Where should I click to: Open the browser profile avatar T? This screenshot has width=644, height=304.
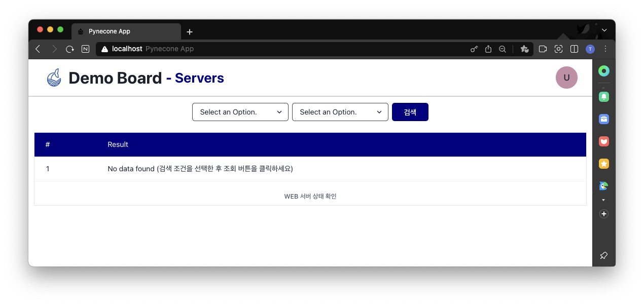click(x=590, y=49)
